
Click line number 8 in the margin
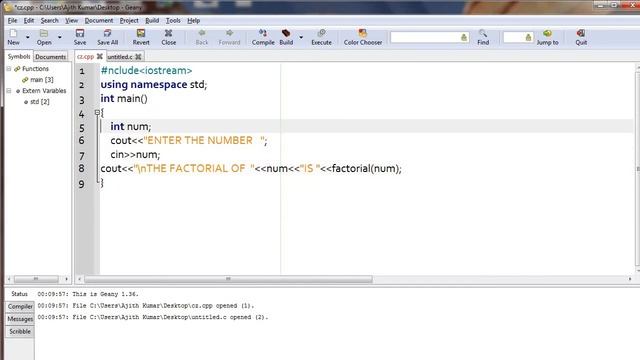(x=82, y=169)
